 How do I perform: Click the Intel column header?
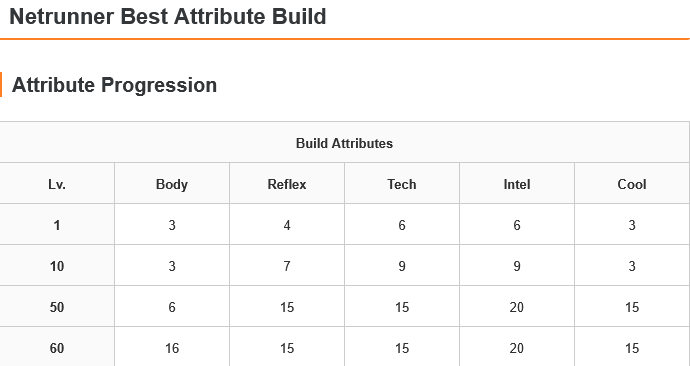pos(517,184)
